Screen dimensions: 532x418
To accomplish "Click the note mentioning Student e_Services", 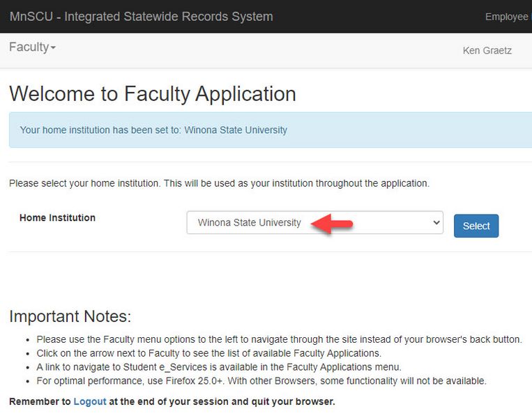I will (218, 367).
